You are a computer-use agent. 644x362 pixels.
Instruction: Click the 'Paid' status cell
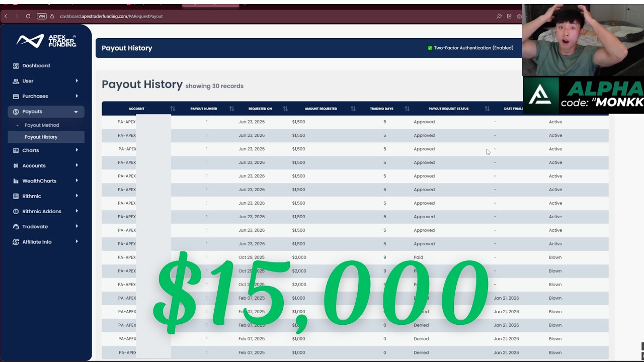pyautogui.click(x=419, y=257)
